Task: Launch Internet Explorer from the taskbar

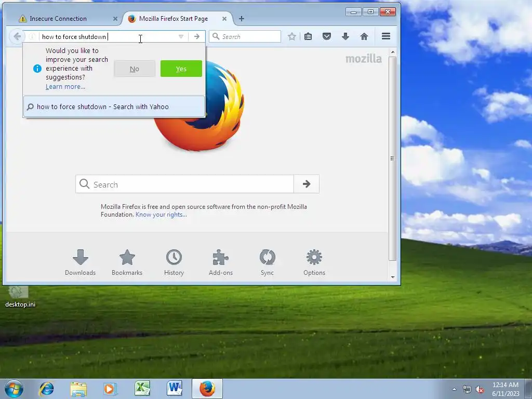Action: pos(46,389)
